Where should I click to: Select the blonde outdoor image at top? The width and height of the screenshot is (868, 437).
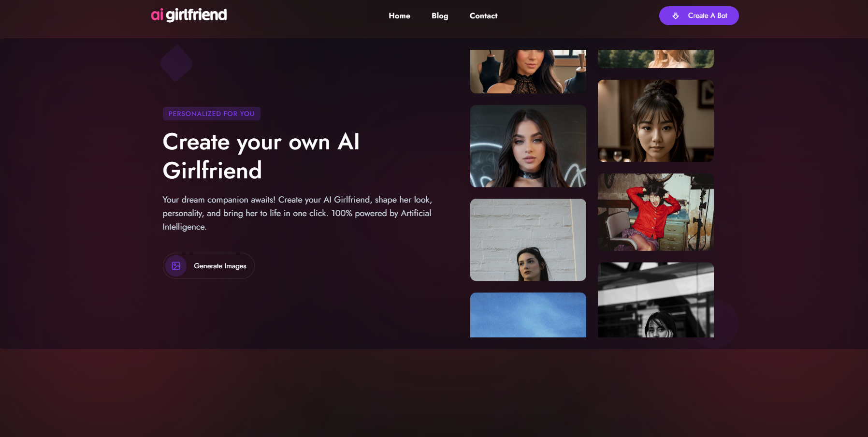coord(655,59)
